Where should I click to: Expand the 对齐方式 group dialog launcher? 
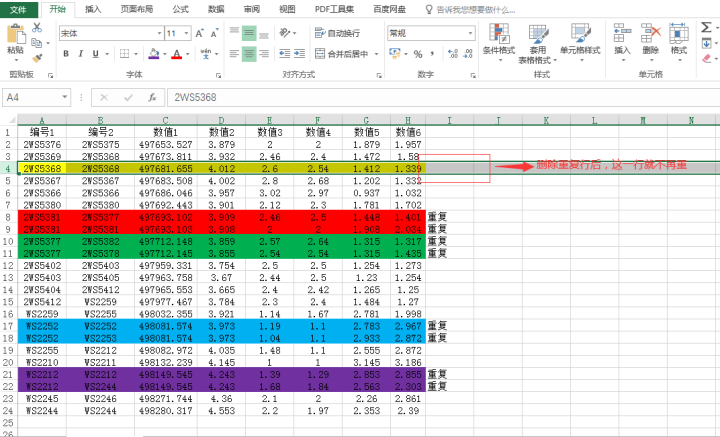[x=379, y=75]
